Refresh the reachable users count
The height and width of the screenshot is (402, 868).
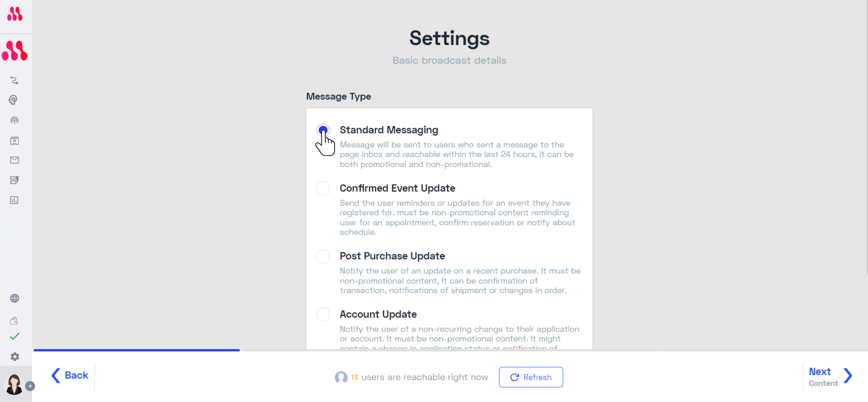531,377
